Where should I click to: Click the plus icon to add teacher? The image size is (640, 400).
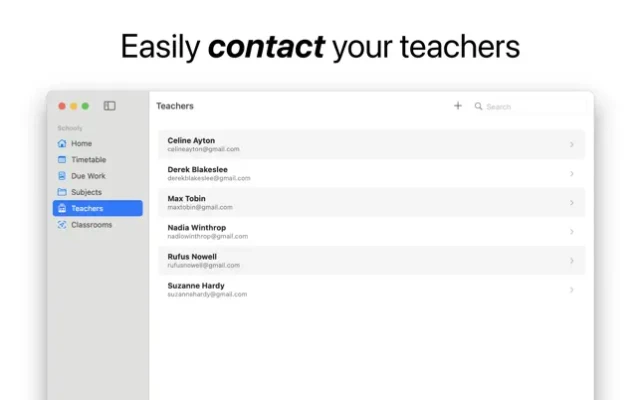coord(458,106)
